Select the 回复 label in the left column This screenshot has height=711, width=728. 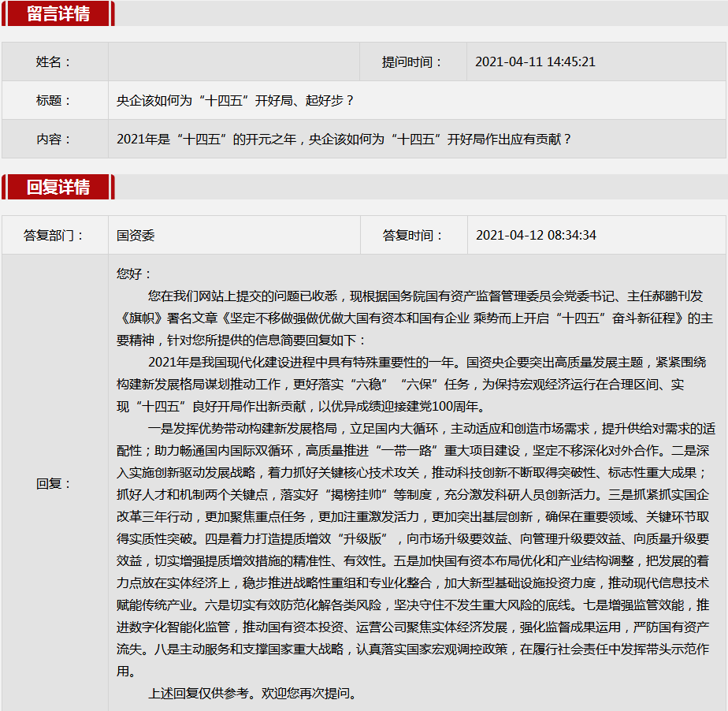54,484
